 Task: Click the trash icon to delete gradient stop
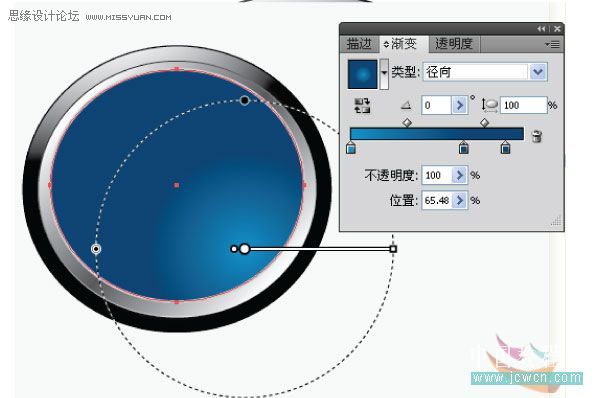point(537,136)
